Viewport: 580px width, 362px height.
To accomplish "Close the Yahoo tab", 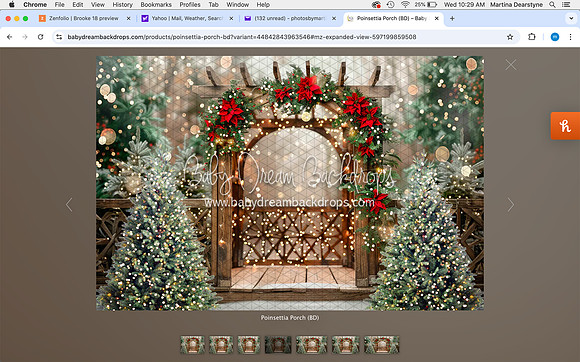I will coord(231,18).
